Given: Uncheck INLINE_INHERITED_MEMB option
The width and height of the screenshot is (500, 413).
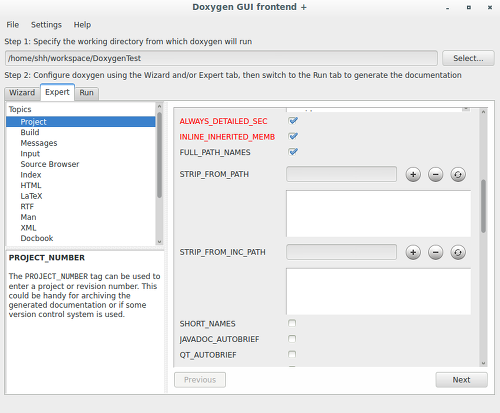Looking at the screenshot, I should tap(293, 136).
